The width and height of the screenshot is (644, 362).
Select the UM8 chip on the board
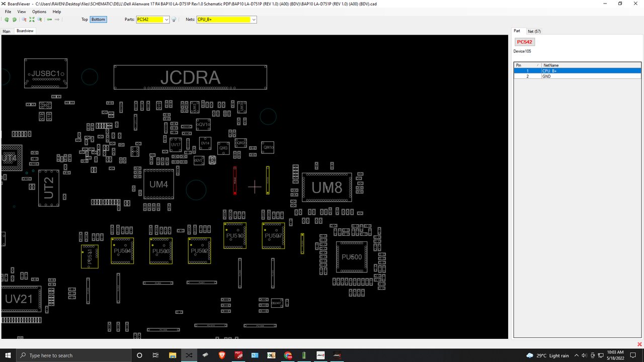[x=327, y=188]
